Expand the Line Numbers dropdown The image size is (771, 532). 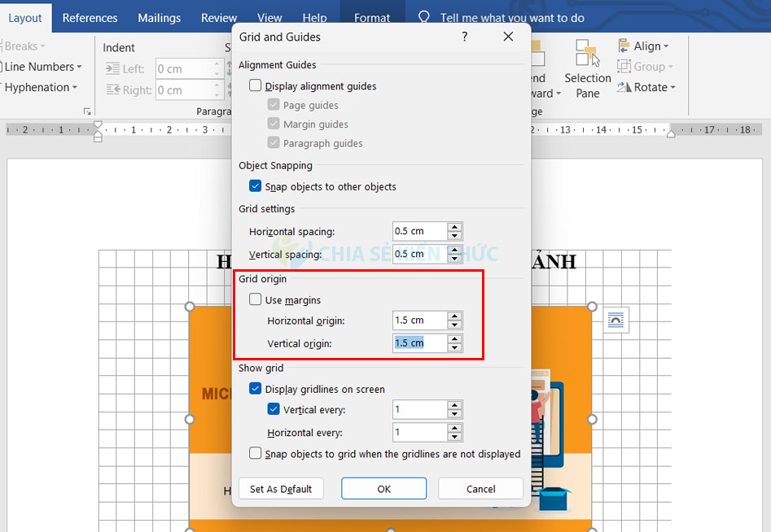tap(42, 67)
